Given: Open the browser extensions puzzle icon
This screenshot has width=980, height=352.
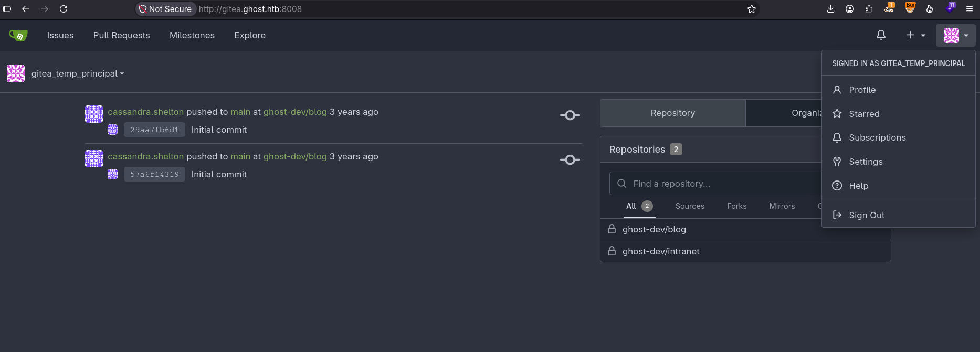Looking at the screenshot, I should pyautogui.click(x=869, y=9).
